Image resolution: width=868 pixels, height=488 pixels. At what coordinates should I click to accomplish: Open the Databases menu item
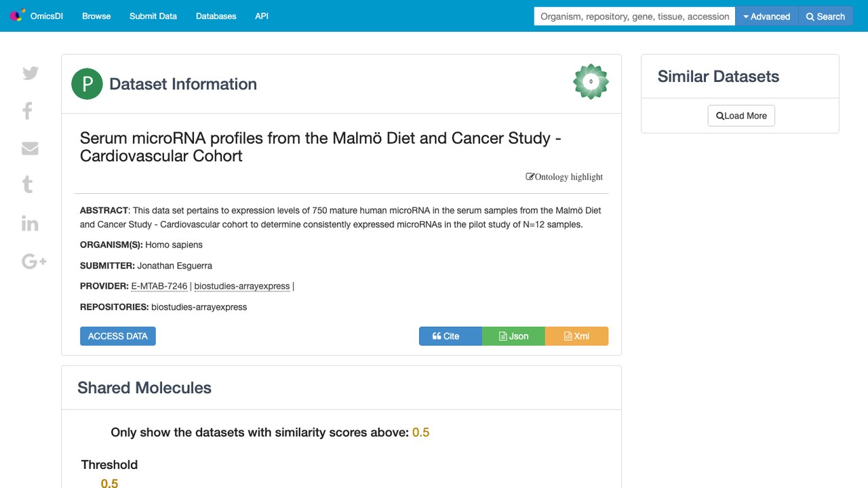click(216, 16)
